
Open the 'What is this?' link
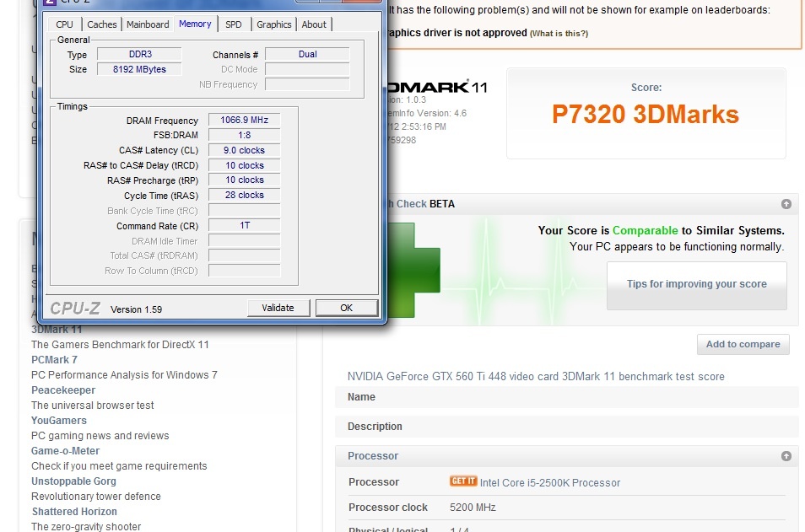(x=559, y=34)
